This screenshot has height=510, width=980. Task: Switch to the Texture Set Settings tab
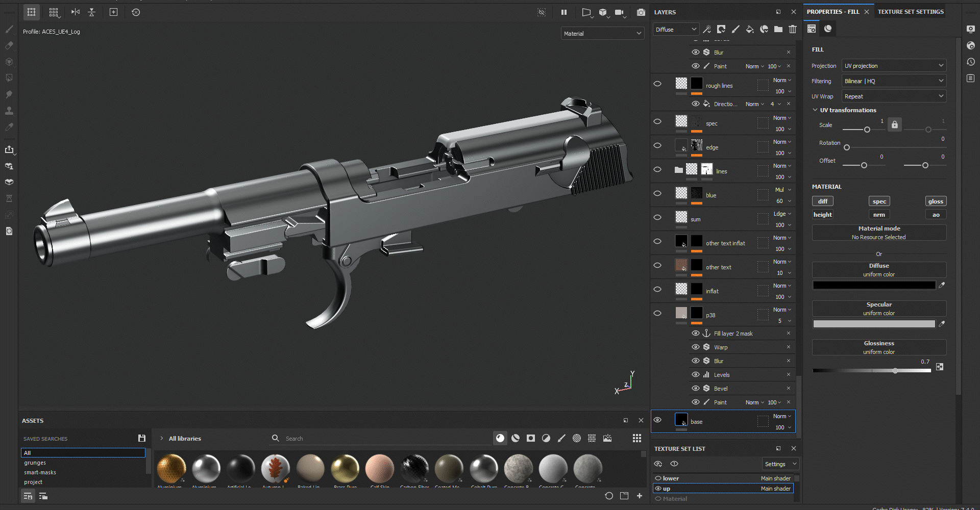(x=910, y=11)
